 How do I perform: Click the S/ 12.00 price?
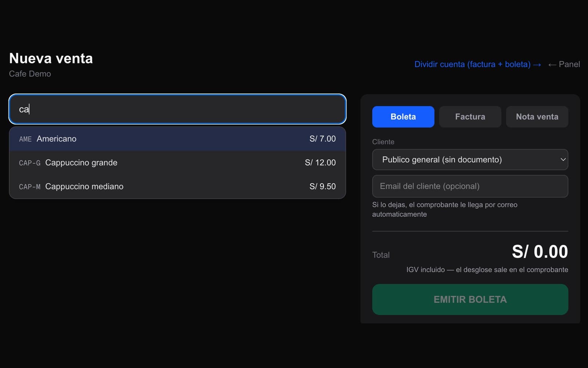coord(320,163)
